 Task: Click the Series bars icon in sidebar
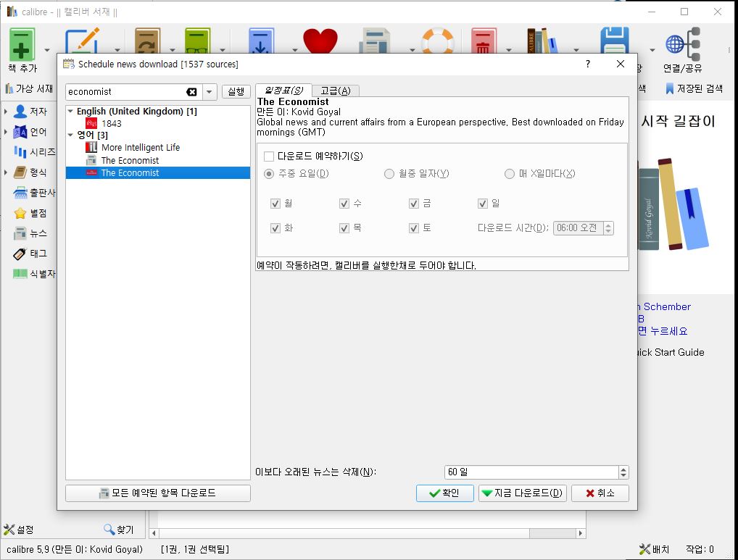click(x=20, y=152)
